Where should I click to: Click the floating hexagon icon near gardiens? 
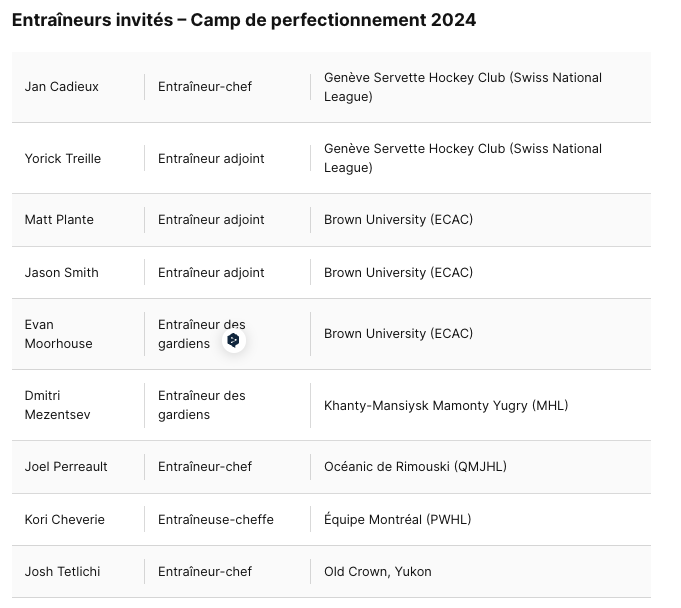point(234,340)
